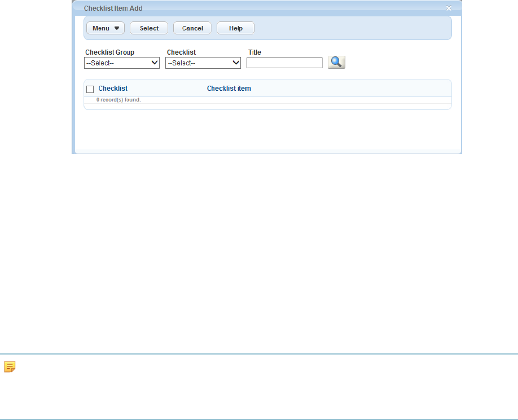Click the yellow sticky note icon
The image size is (518, 420).
(x=10, y=366)
